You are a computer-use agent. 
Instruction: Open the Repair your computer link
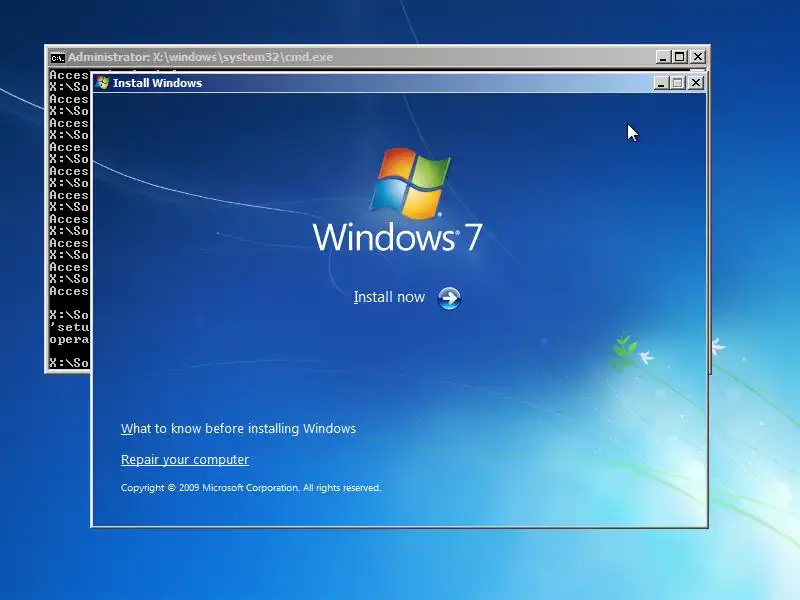[x=185, y=460]
